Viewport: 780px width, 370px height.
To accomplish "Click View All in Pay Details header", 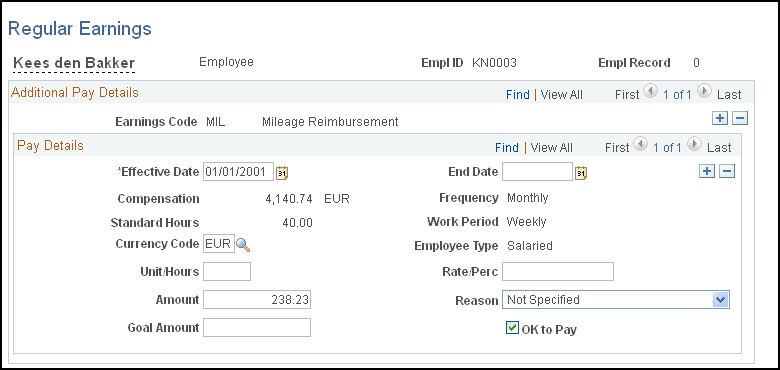I will pyautogui.click(x=552, y=148).
